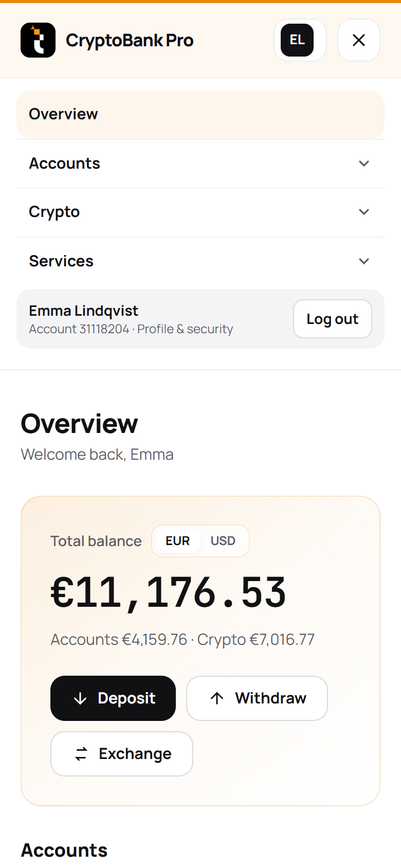Click the Deposit down-arrow icon
Image resolution: width=401 pixels, height=868 pixels.
coord(80,698)
